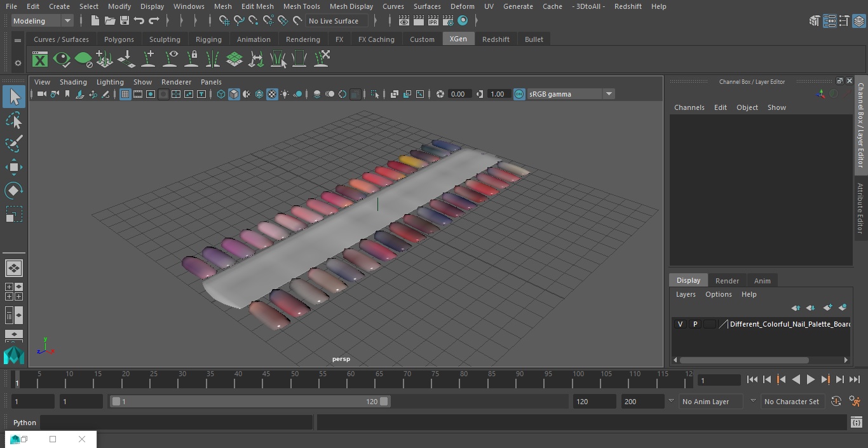Expand the sRGB gamma color space dropdown
The image size is (868, 448).
click(608, 94)
